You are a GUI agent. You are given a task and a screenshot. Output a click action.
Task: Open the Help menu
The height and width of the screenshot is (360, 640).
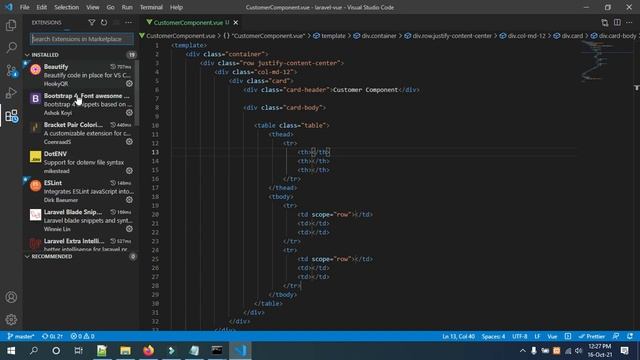pyautogui.click(x=176, y=7)
